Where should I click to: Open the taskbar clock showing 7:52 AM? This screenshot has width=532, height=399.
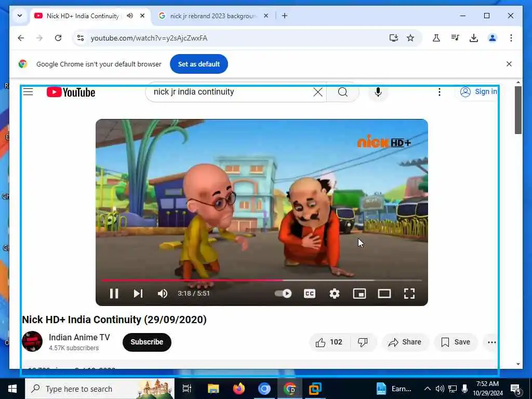(x=487, y=389)
